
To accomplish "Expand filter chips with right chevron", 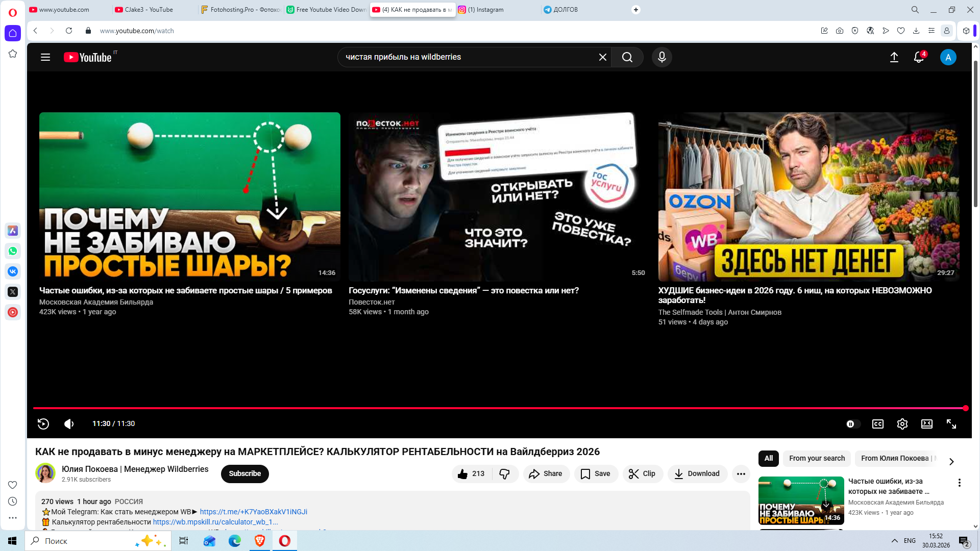I will pos(951,461).
